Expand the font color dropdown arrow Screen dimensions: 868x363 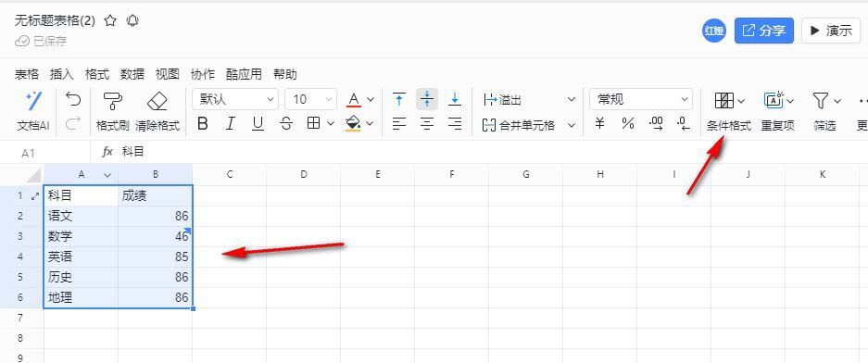371,100
